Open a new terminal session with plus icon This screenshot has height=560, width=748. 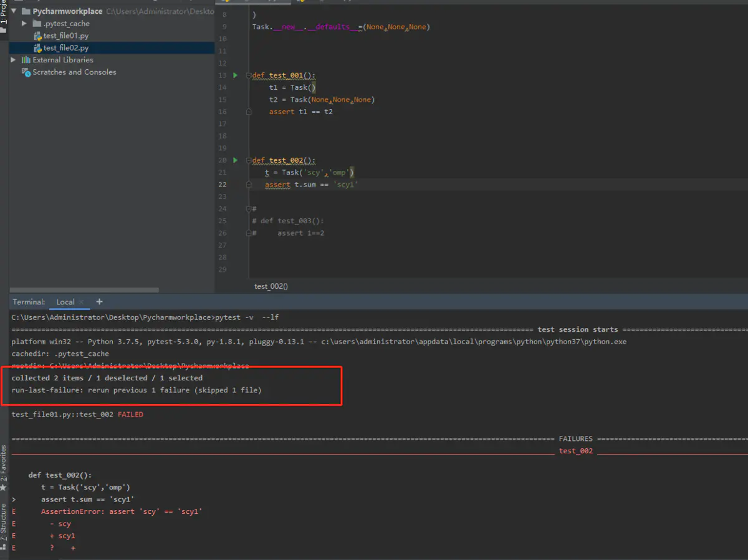point(99,302)
